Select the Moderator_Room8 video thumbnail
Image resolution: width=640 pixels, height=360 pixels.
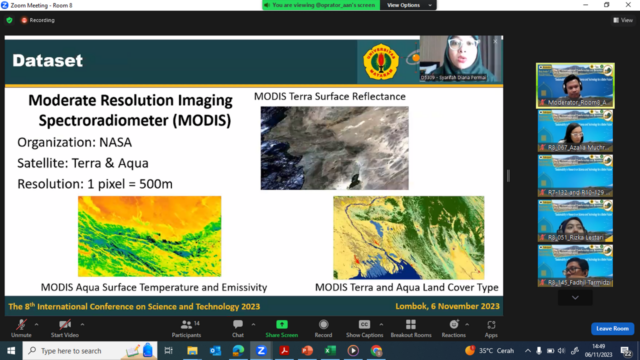575,86
